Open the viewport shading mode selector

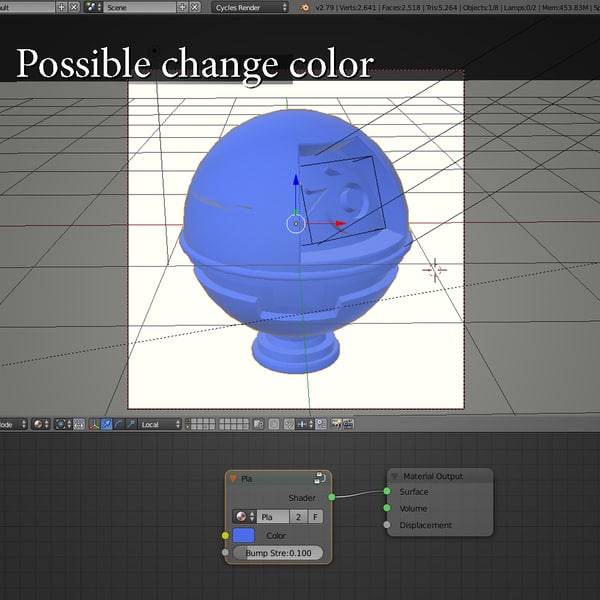(x=42, y=424)
